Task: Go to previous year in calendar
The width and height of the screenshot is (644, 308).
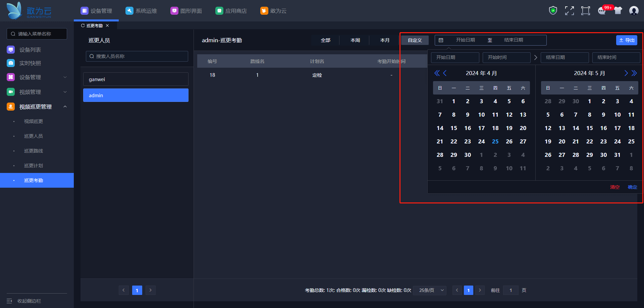Action: click(437, 73)
